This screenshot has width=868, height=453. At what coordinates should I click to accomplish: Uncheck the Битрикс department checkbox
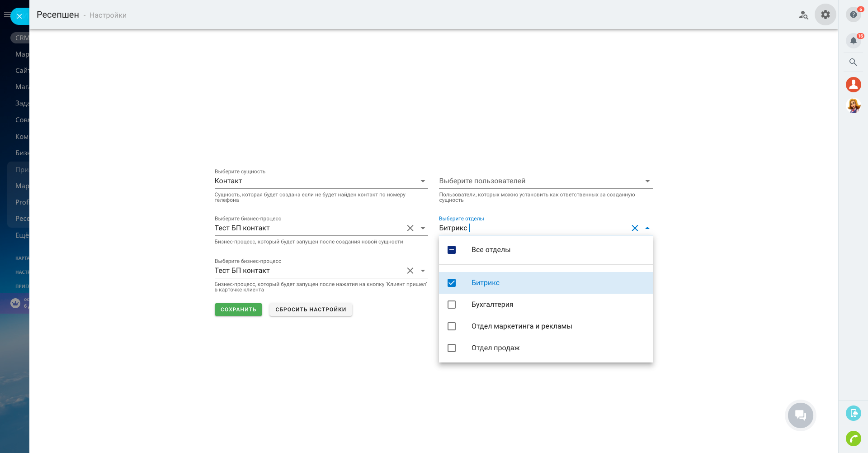point(452,283)
